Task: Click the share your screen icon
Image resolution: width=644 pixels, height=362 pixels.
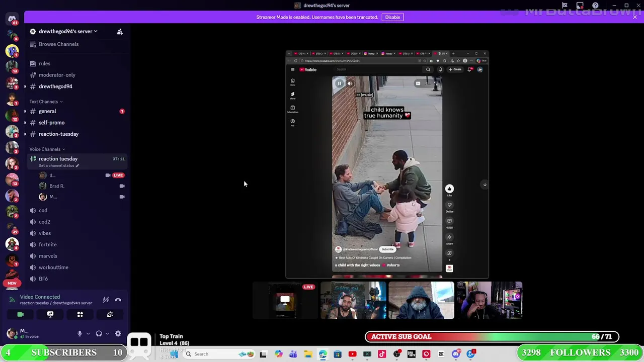Action: click(50, 314)
